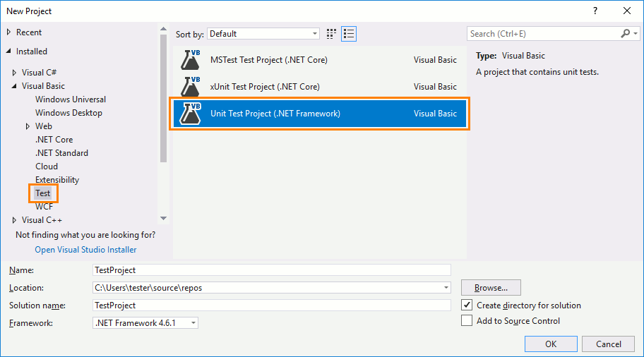Image resolution: width=644 pixels, height=357 pixels.
Task: Expand the Visual C# node
Action: [14, 73]
